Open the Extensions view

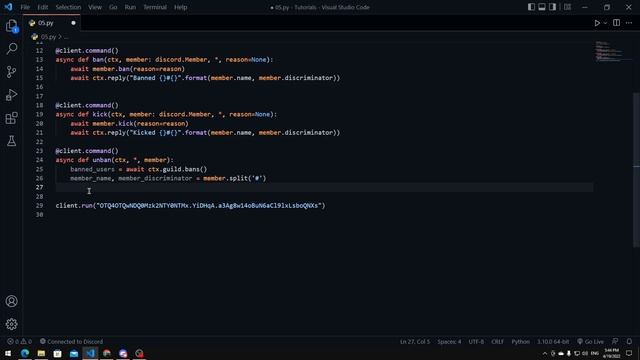(x=11, y=118)
